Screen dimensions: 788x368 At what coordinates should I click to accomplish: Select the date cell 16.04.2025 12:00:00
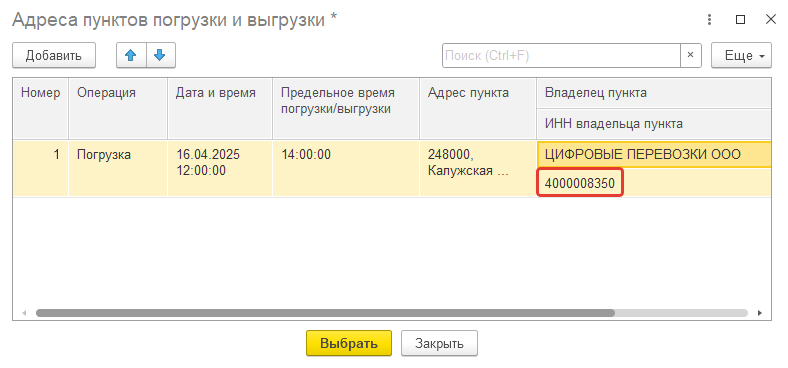[x=220, y=169]
